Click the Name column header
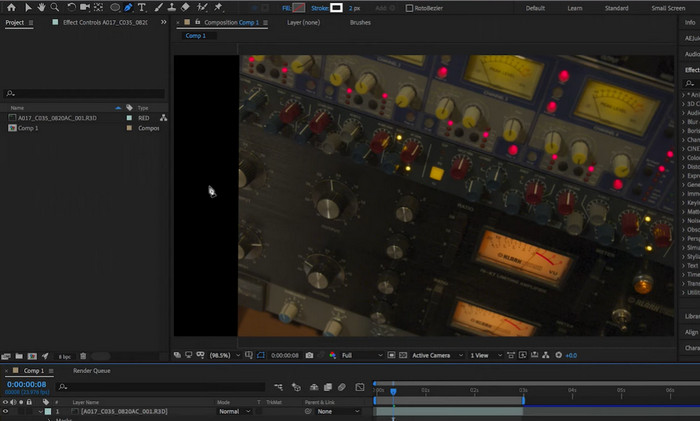The image size is (700, 421). click(x=17, y=108)
